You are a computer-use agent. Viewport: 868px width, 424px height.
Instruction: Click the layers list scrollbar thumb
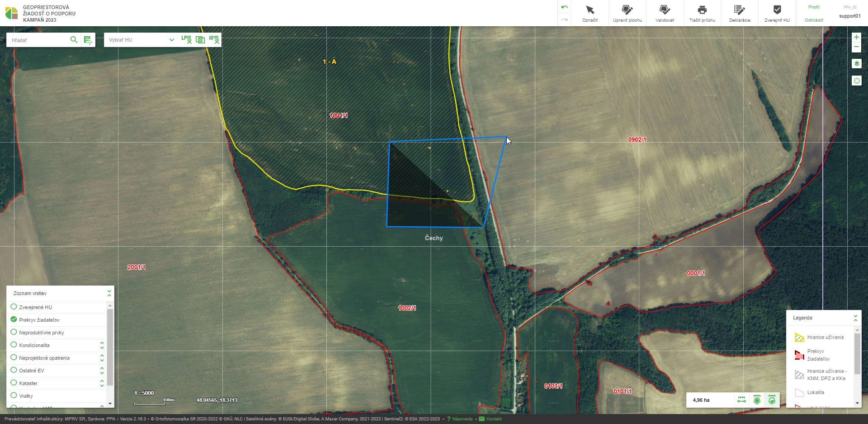[x=110, y=347]
